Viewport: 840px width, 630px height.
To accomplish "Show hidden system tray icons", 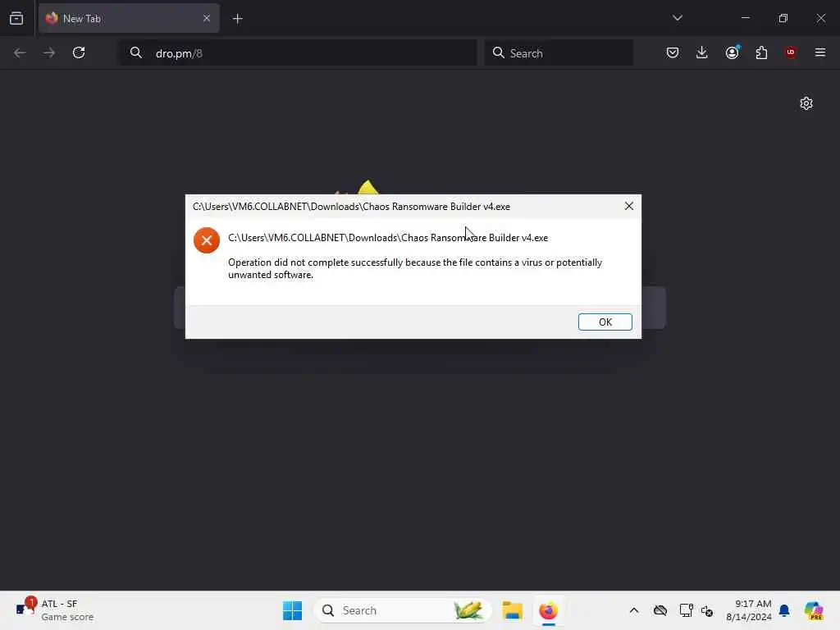I will pyautogui.click(x=634, y=610).
